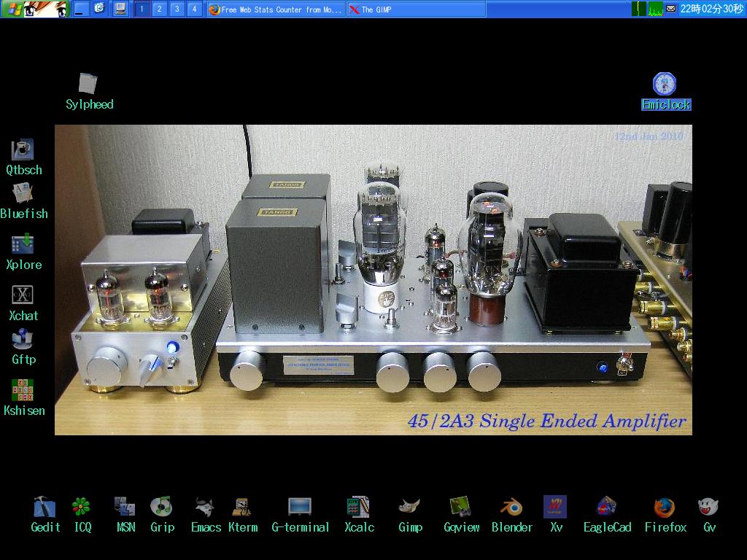Start Firefox from the bottom launcher
The height and width of the screenshot is (560, 747).
coord(665,507)
